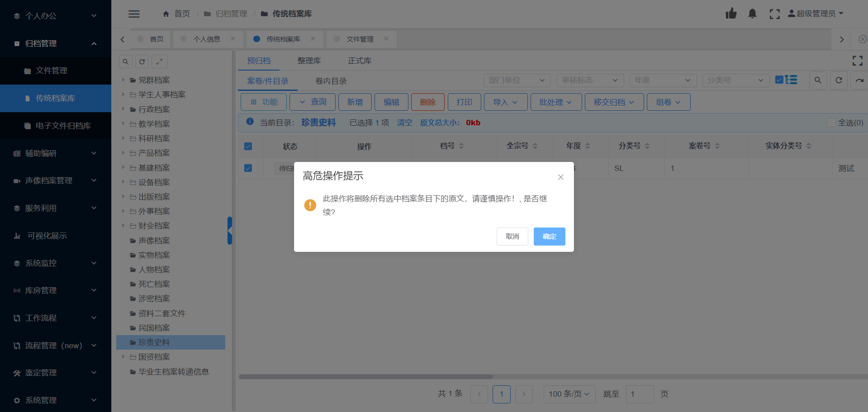Select the 卷内目录 tab
Screen dimensions: 868x412
[331, 81]
